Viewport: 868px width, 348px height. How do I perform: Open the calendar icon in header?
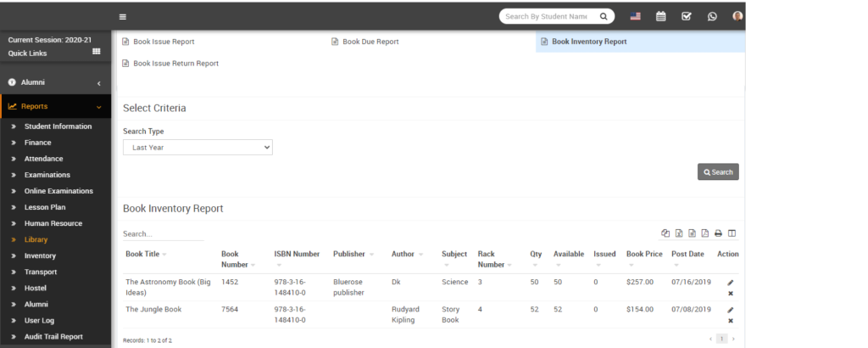(x=661, y=16)
